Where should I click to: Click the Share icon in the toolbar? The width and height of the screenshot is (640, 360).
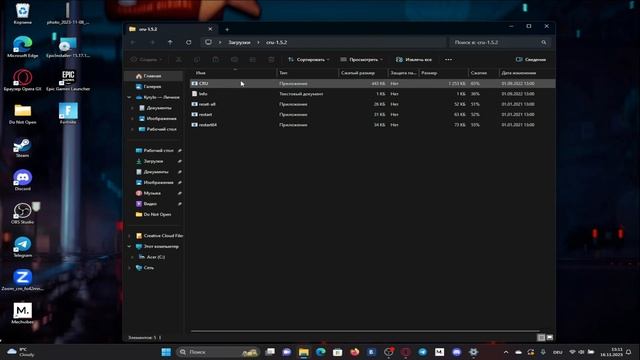(x=253, y=60)
